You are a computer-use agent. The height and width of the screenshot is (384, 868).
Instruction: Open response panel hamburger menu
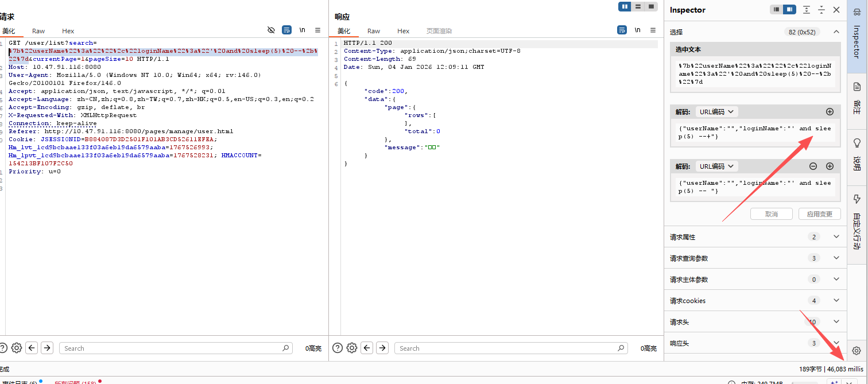coord(653,30)
